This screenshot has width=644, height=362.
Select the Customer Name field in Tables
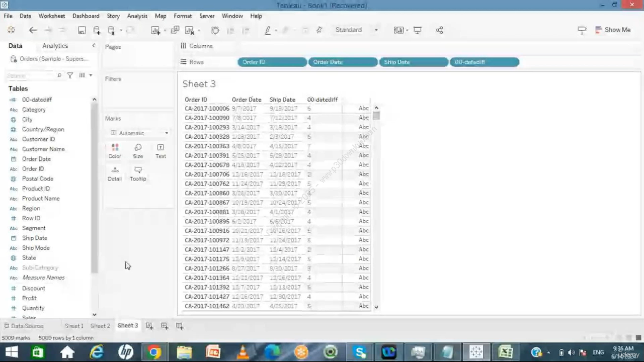(x=43, y=149)
